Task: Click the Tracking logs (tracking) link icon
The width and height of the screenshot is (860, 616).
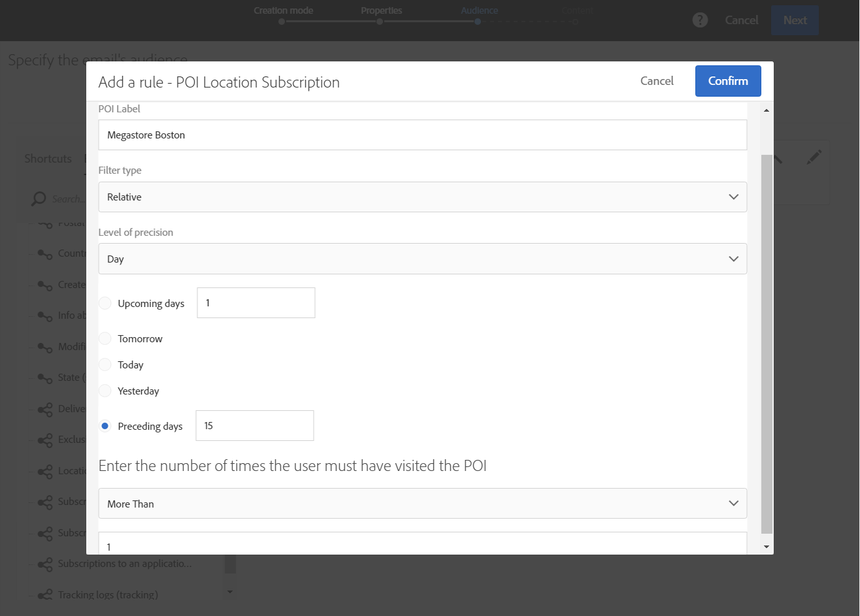Action: click(x=44, y=595)
